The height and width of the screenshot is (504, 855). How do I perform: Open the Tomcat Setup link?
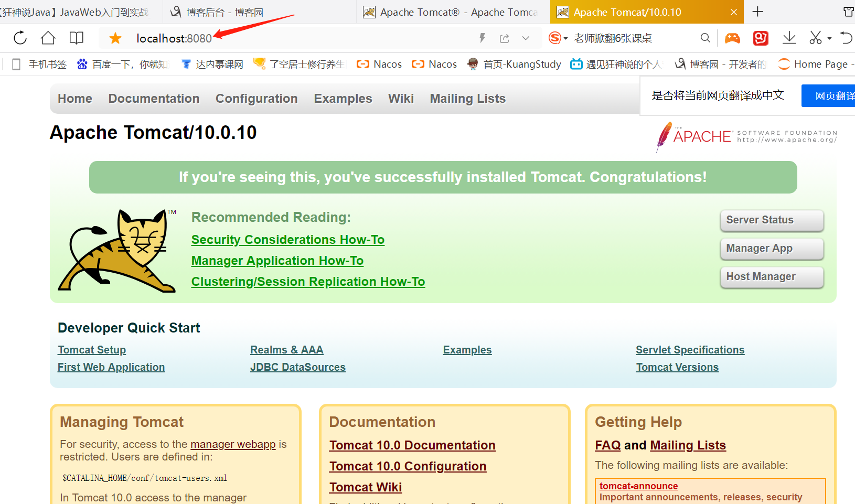[92, 350]
